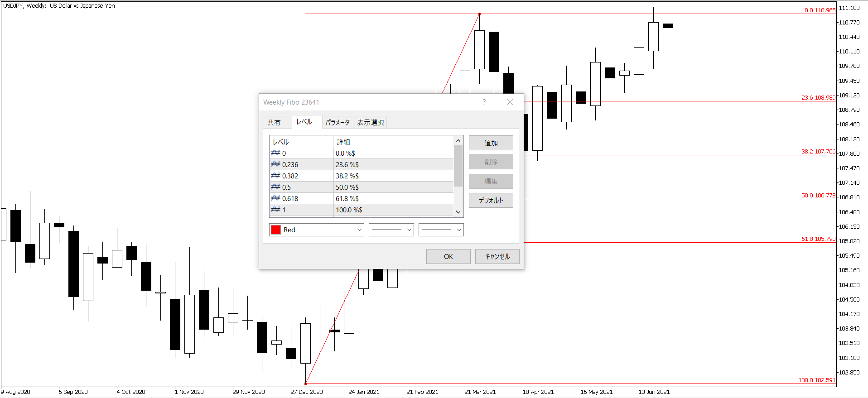868x398 pixels.
Task: Click the 111.100 price scale label
Action: click(849, 8)
